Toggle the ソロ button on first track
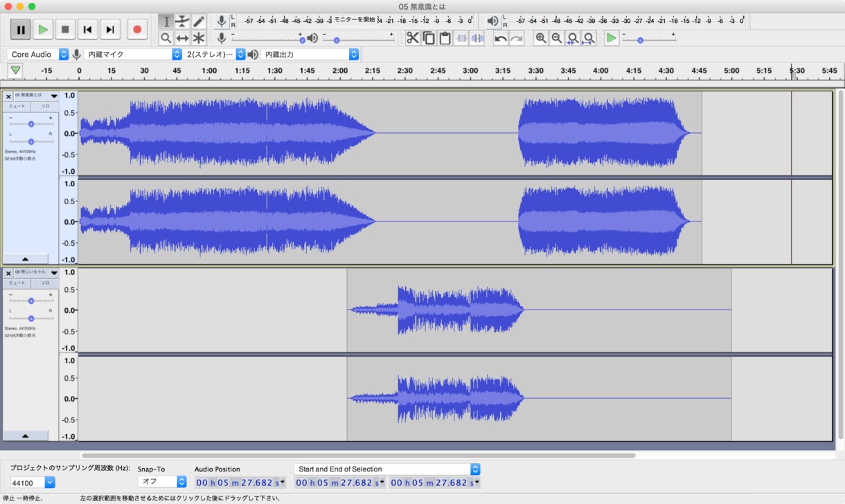Viewport: 845px width, 504px height. point(45,107)
